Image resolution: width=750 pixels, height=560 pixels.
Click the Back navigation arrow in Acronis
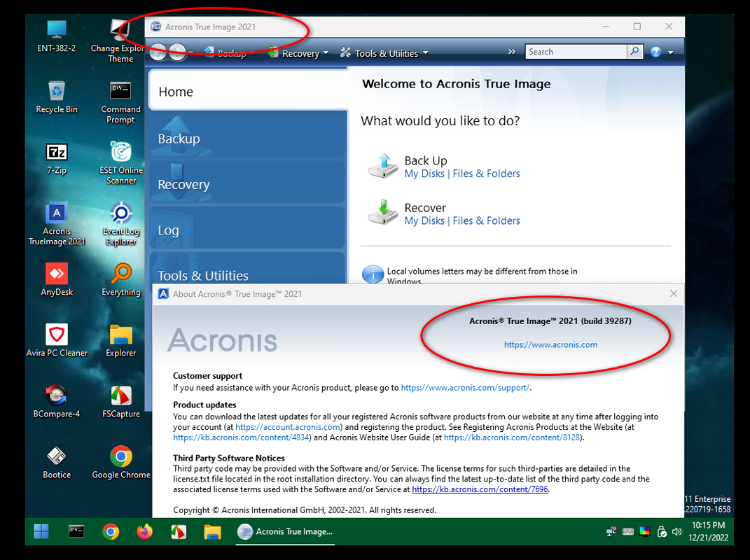(x=159, y=52)
